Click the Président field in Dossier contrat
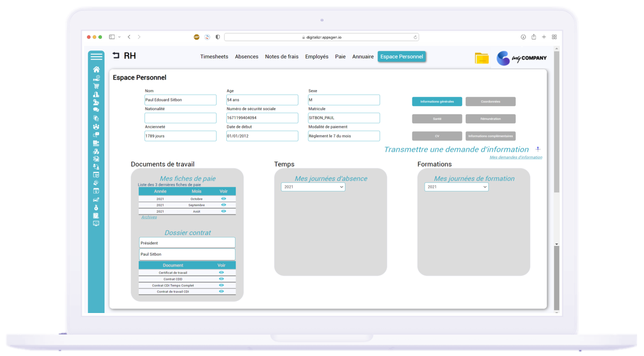The image size is (644, 356). 187,243
